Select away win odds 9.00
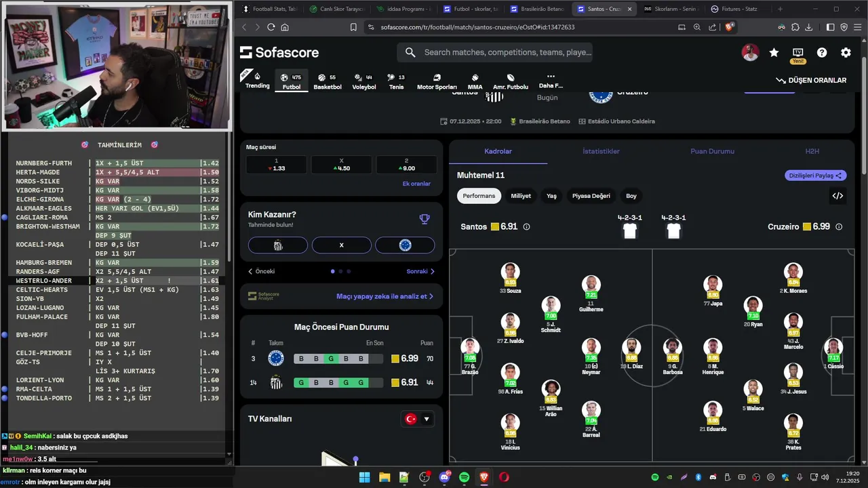Image resolution: width=868 pixels, height=488 pixels. click(406, 165)
